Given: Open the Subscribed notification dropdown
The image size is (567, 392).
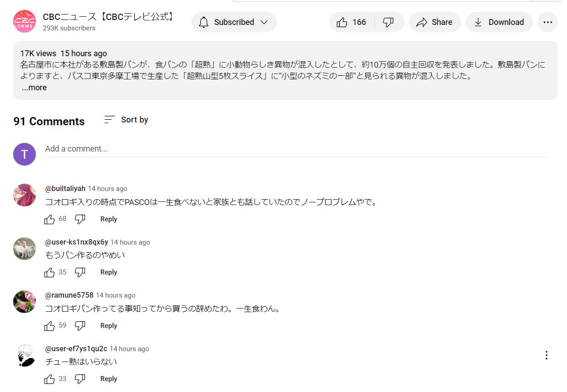Looking at the screenshot, I should (x=234, y=22).
